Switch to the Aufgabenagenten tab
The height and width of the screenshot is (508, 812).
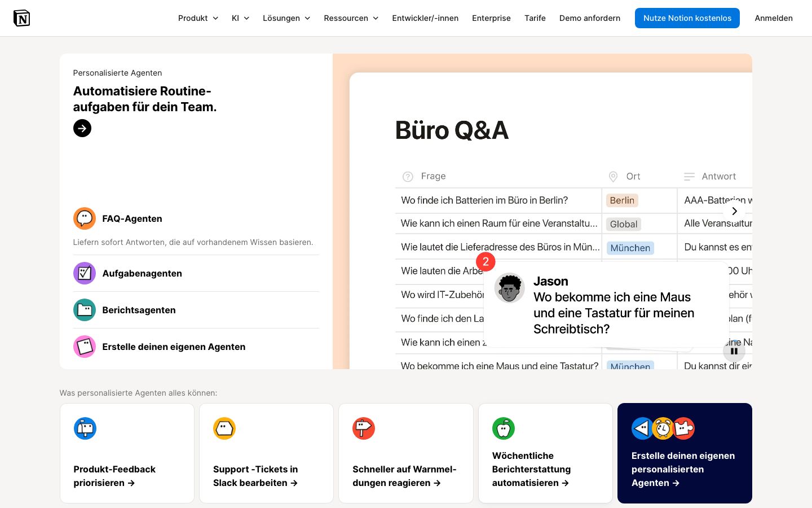(196, 273)
